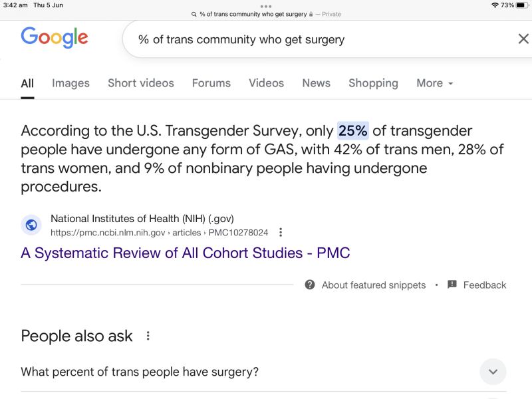This screenshot has width=532, height=399.
Task: Click the search magnifier icon in the address bar
Action: pos(194,13)
